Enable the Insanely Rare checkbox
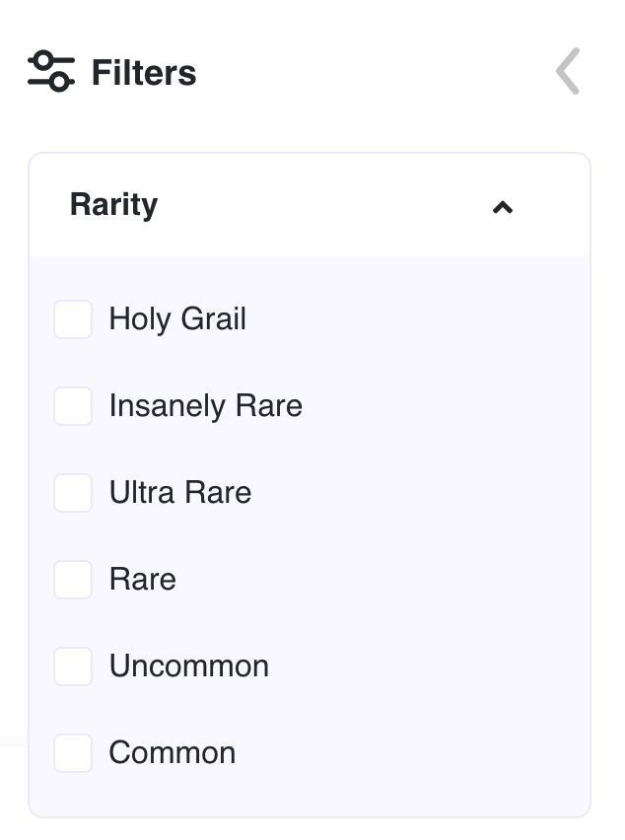The image size is (625, 840). [x=73, y=406]
